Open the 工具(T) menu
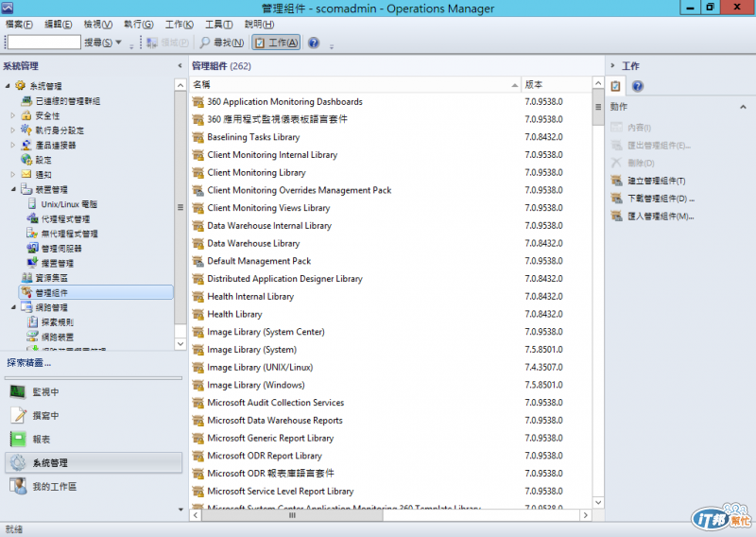The image size is (756, 537). pyautogui.click(x=218, y=25)
